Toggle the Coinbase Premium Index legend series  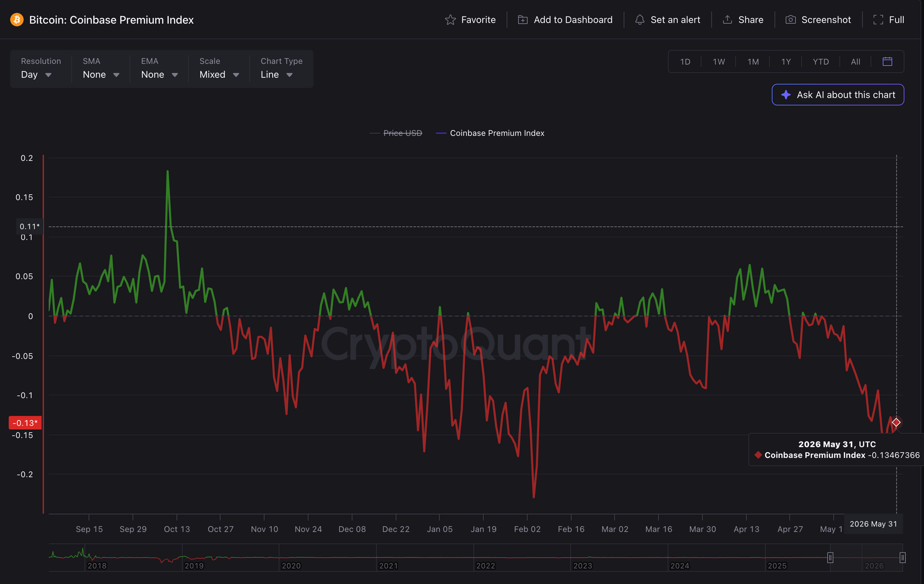(x=490, y=133)
